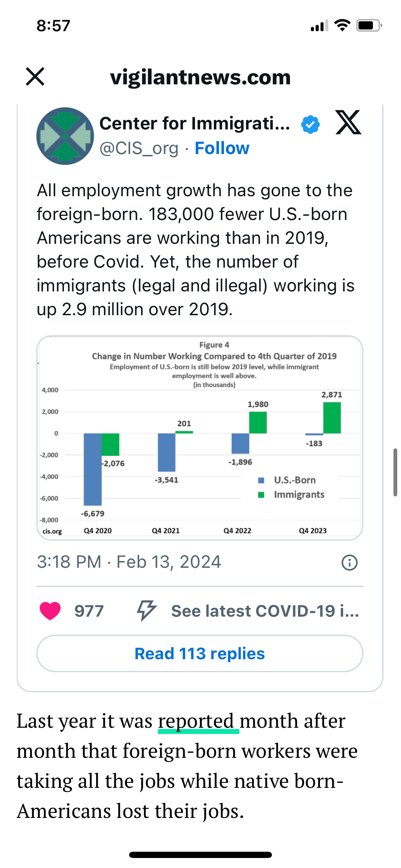
Task: Tap the Center for Immigration Studies profile avatar
Action: [x=65, y=136]
